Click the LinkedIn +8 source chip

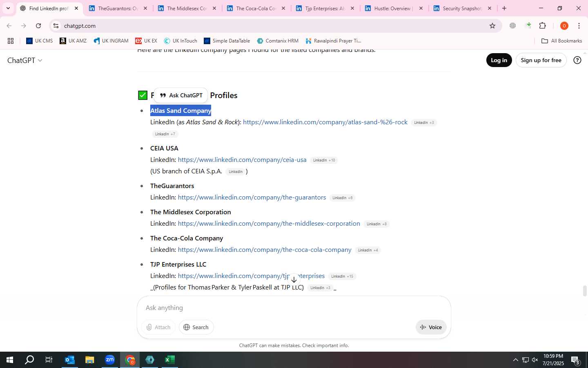[376, 224]
